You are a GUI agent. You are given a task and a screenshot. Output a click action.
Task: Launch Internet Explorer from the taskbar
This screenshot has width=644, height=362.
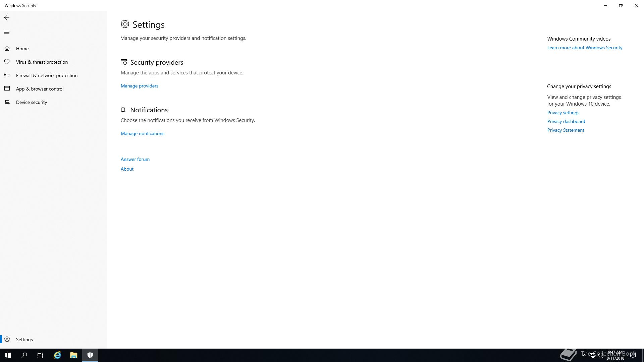click(57, 355)
